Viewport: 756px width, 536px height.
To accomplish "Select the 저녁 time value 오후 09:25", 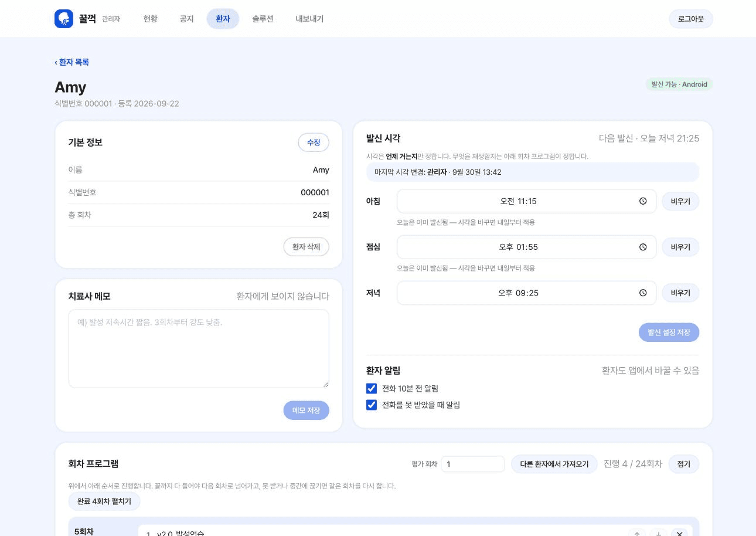I will tap(518, 293).
